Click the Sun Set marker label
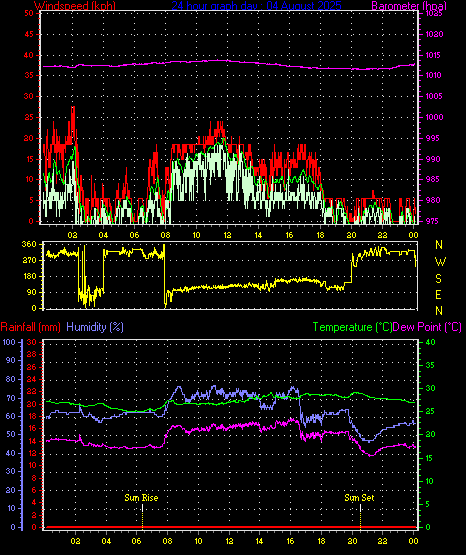Image resolution: width=466 pixels, height=555 pixels. tap(359, 498)
